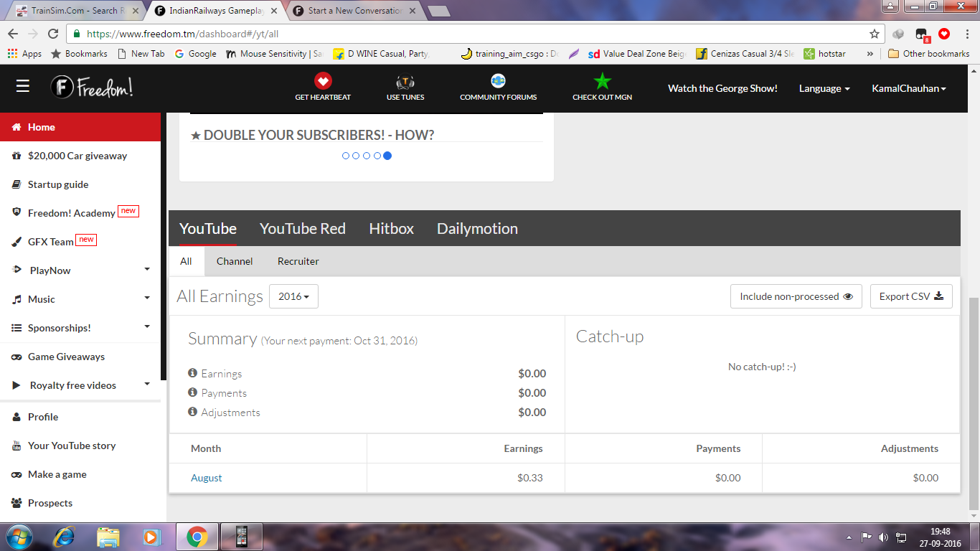The width and height of the screenshot is (980, 551).
Task: Open the Use Tunes icon
Action: click(405, 81)
